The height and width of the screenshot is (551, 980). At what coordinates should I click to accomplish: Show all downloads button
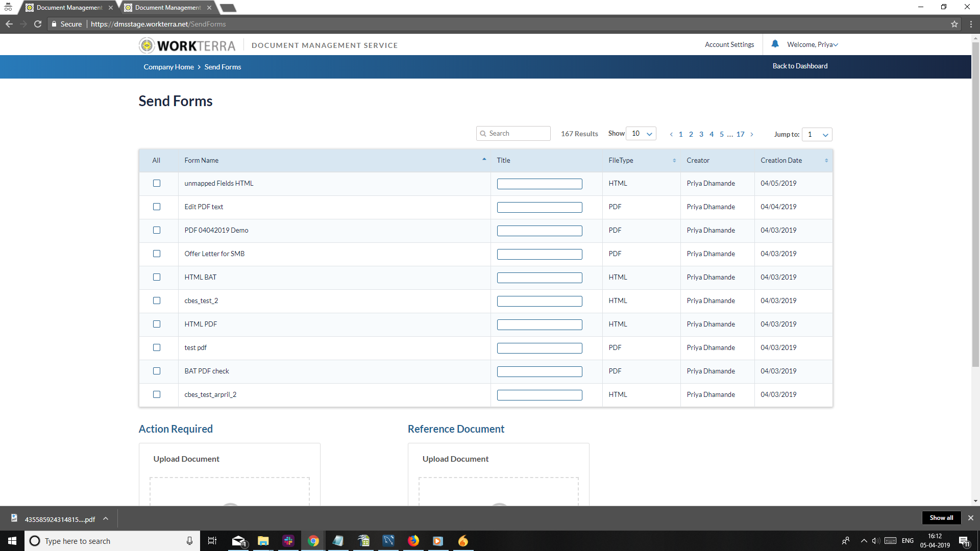coord(941,518)
